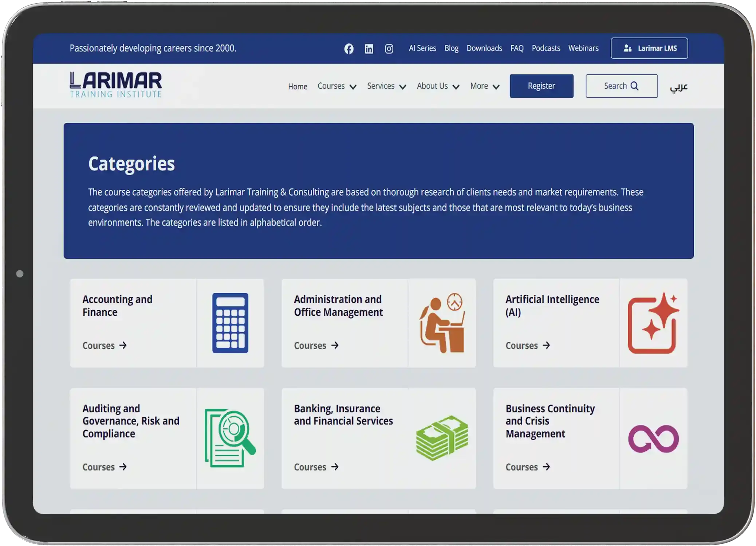Open the Artificial Intelligence (AI) category title
The height and width of the screenshot is (546, 756).
[x=552, y=306]
